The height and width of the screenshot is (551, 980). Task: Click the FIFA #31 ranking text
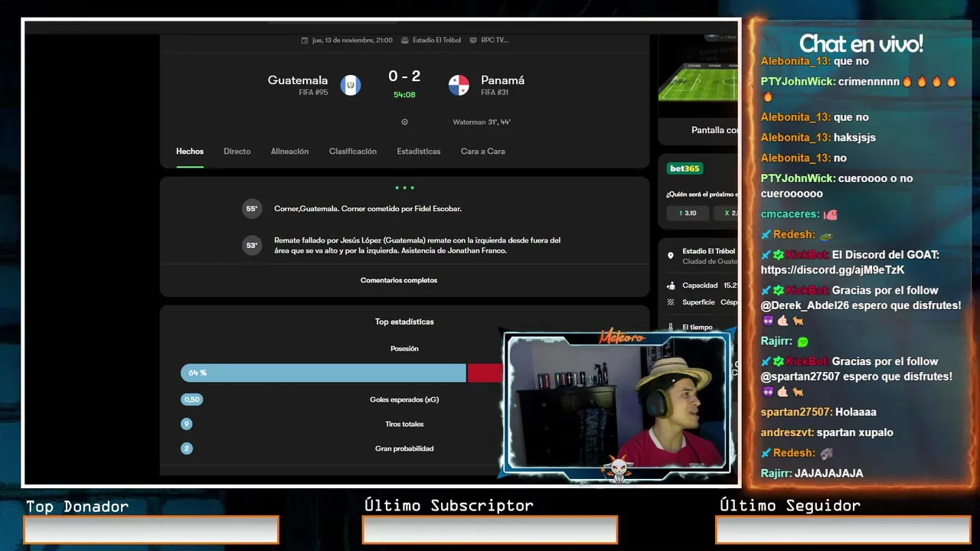(x=495, y=93)
